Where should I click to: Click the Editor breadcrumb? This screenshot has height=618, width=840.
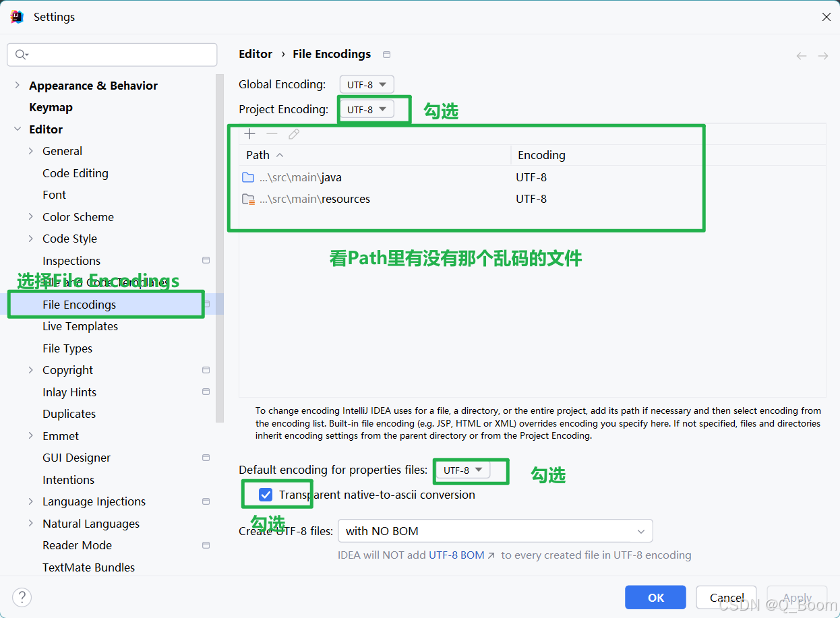point(256,54)
